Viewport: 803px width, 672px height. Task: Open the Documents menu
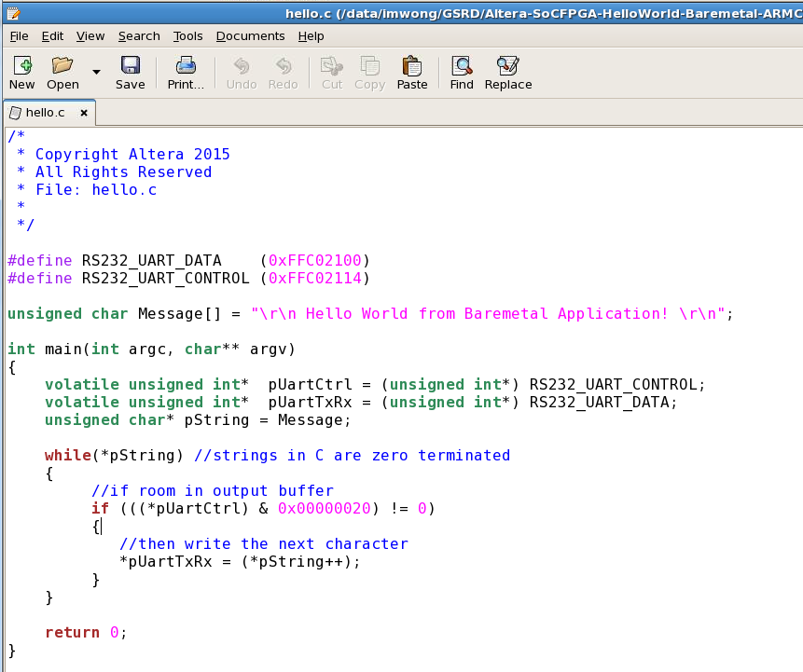[250, 36]
